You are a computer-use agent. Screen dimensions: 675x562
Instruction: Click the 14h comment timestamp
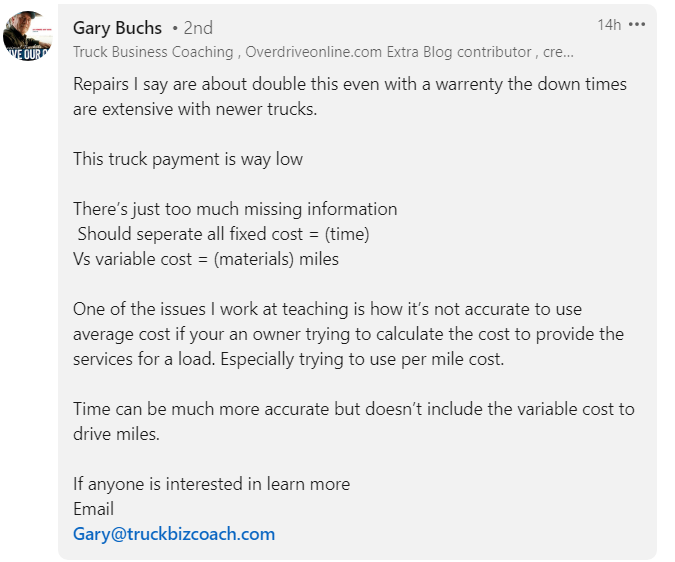[x=609, y=25]
